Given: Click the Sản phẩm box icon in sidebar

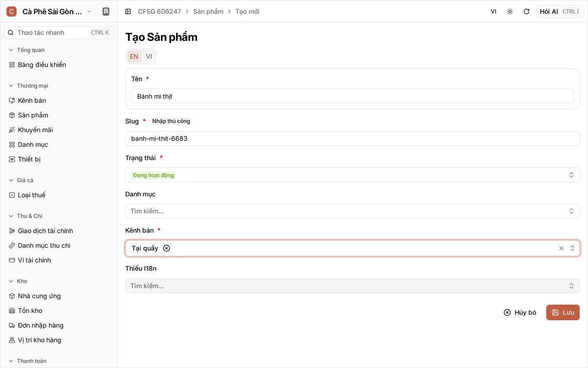Looking at the screenshot, I should (12, 115).
